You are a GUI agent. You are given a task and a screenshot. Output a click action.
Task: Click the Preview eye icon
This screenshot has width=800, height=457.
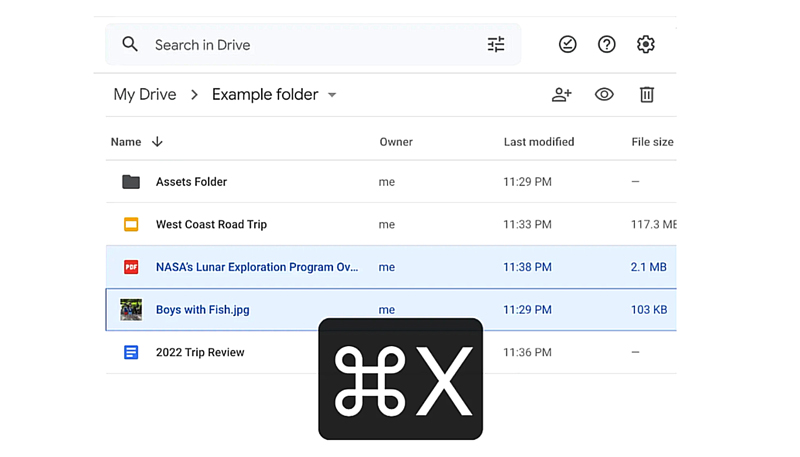pyautogui.click(x=604, y=94)
